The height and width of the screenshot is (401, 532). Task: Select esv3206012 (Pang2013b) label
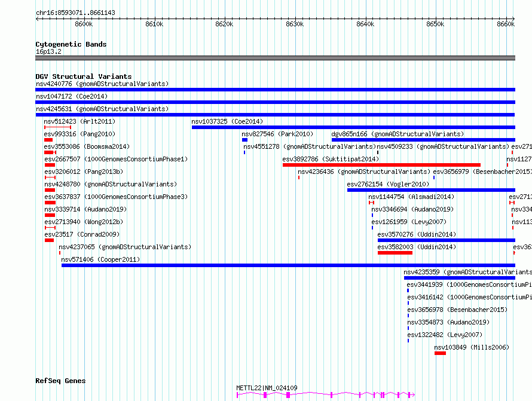84,172
